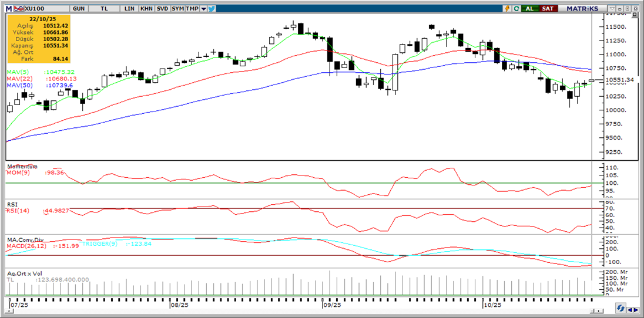
Task: Toggle the LIN linear scale button
Action: [x=130, y=9]
